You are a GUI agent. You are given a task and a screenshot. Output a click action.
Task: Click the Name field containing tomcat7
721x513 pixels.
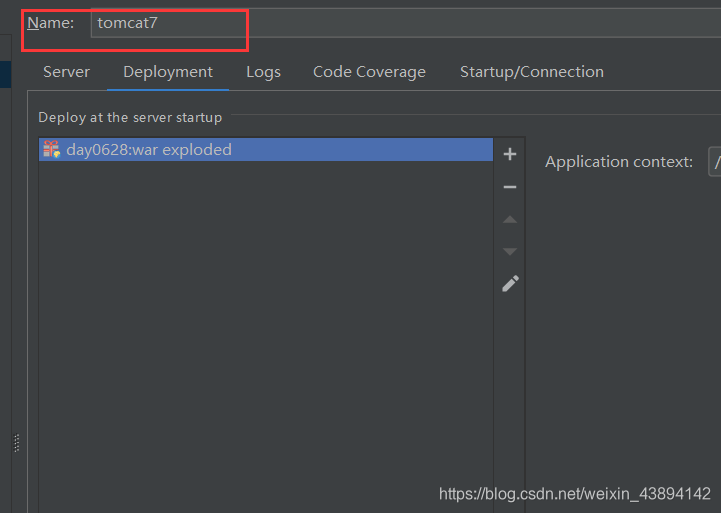(x=406, y=23)
